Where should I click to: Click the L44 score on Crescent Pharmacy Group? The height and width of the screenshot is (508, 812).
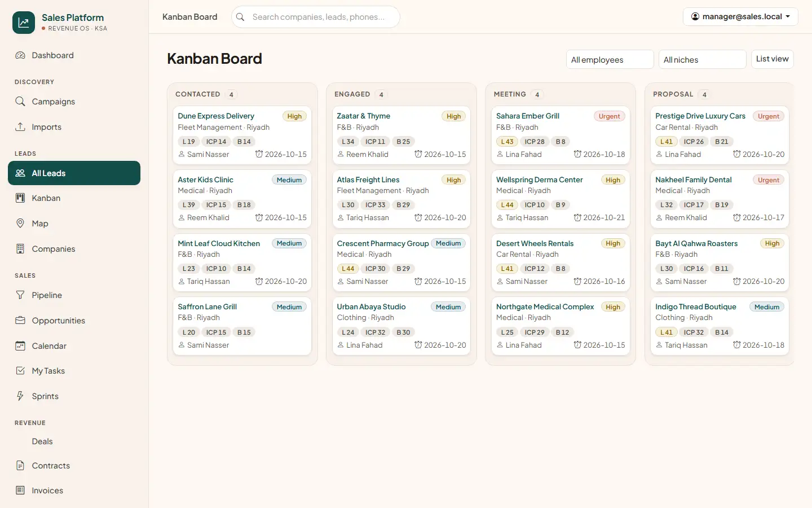coord(348,269)
